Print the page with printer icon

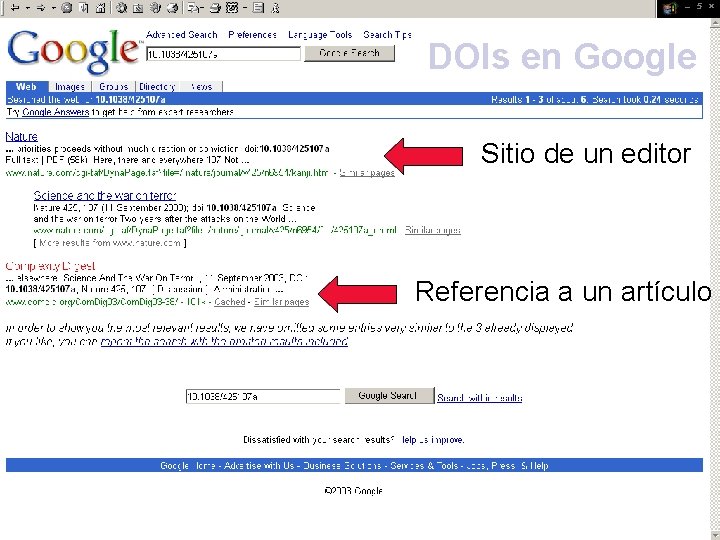pos(215,7)
